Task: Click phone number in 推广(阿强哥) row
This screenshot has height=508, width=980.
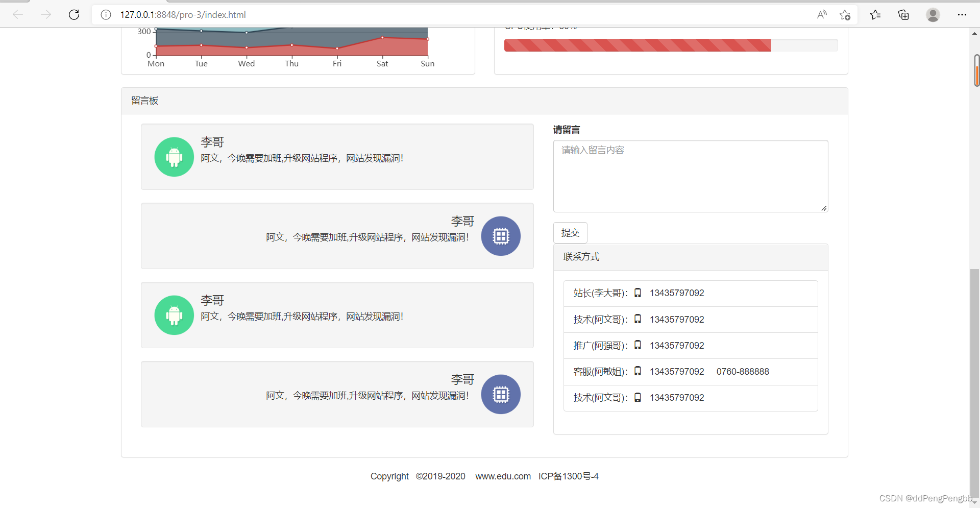Action: (x=677, y=346)
